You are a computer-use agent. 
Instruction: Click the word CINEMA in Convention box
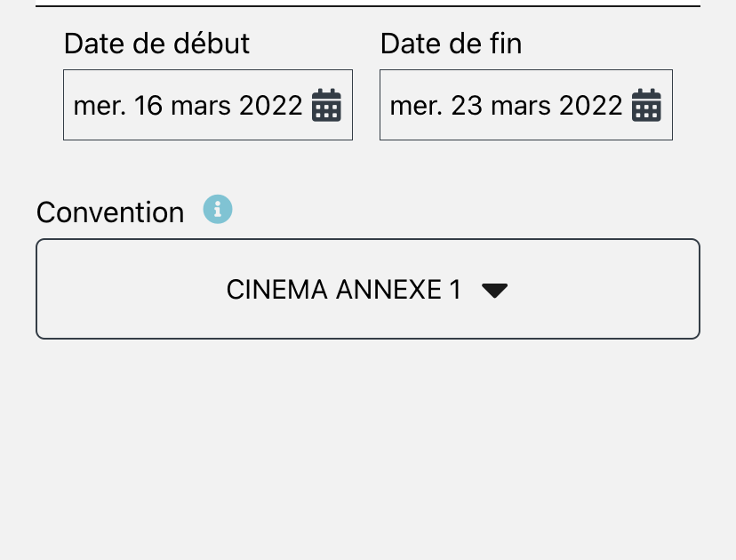pos(277,289)
